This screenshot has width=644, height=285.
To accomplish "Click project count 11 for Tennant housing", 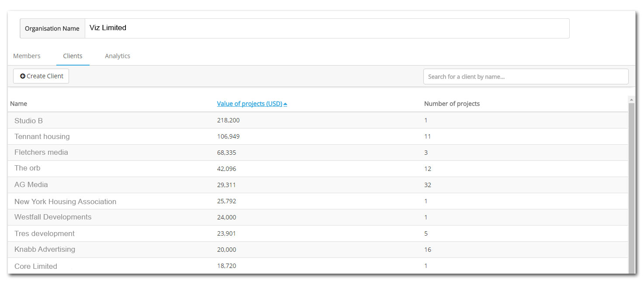I will click(x=427, y=136).
